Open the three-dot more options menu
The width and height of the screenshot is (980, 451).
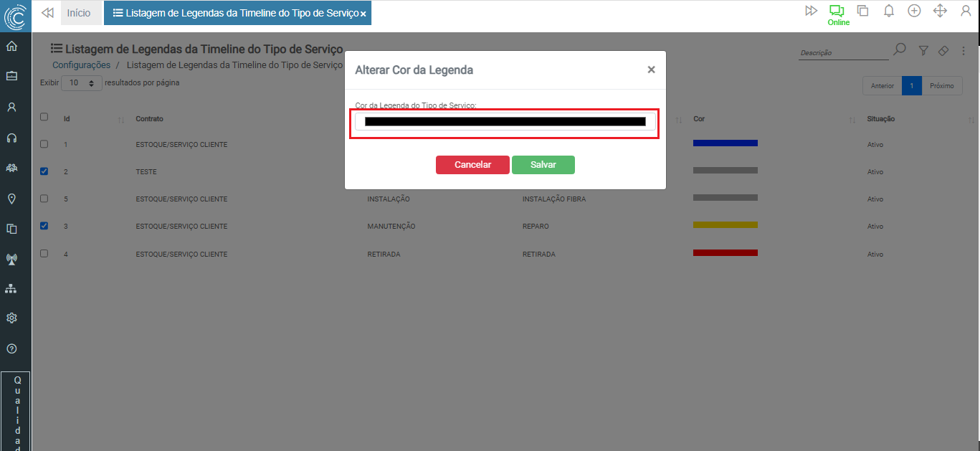(964, 51)
